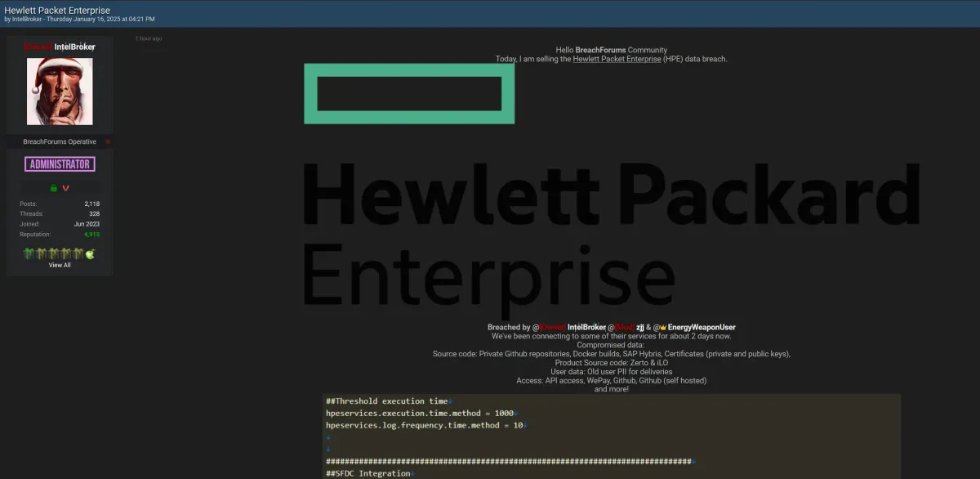Viewport: 980px width, 479px height.
Task: Click the green padlock icon under Administrator badge
Action: click(54, 187)
